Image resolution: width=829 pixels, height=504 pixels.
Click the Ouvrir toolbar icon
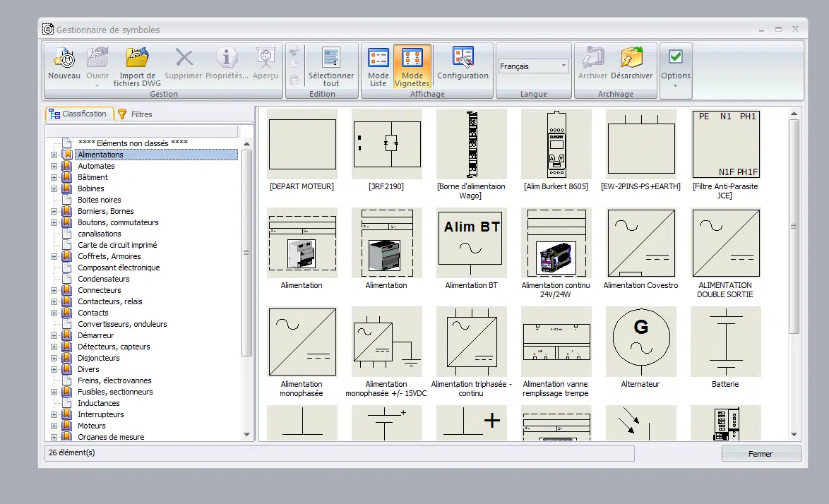[97, 58]
